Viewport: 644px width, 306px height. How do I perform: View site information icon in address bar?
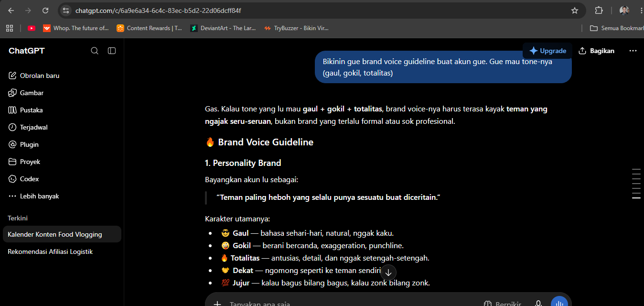pos(66,11)
